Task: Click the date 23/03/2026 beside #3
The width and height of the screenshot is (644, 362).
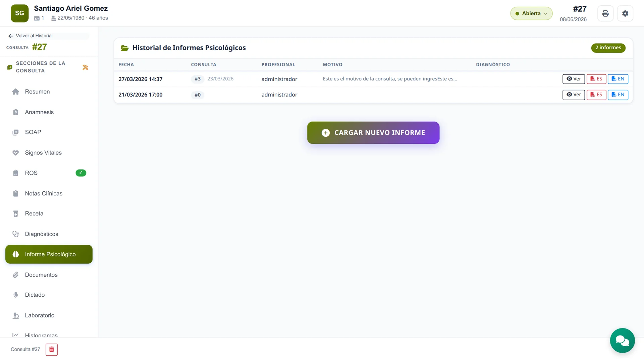Action: [220, 79]
